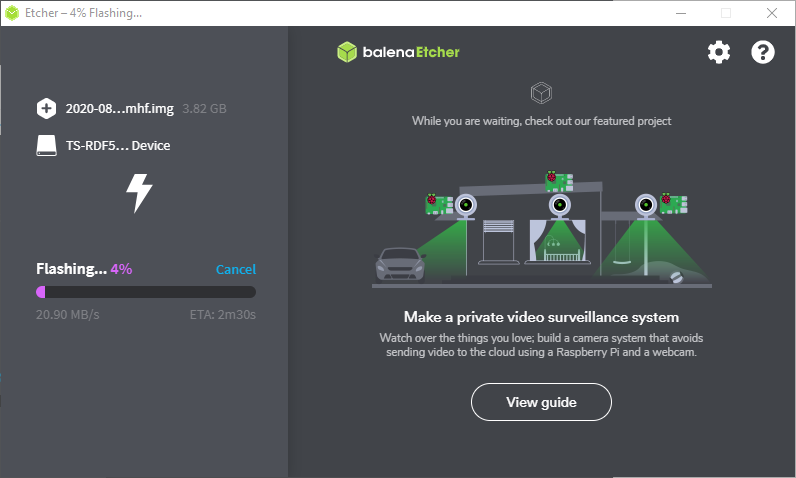Click the Flashing... 4% status text
Viewport: 796px width, 478px height.
84,269
